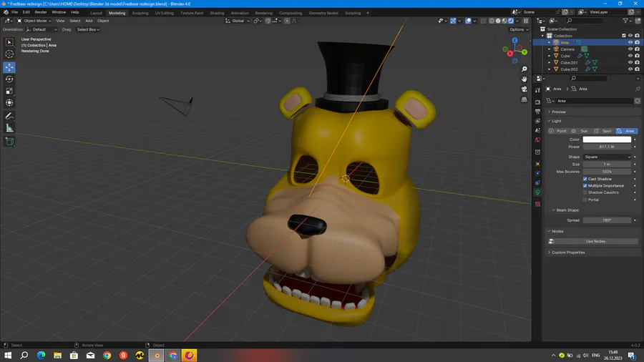Select the Annotate tool

[9, 117]
